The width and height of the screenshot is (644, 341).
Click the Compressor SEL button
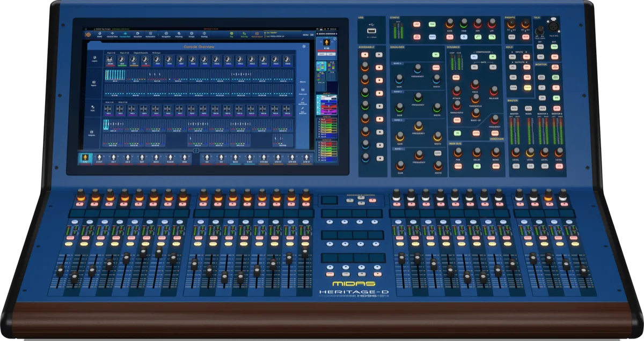click(x=474, y=57)
